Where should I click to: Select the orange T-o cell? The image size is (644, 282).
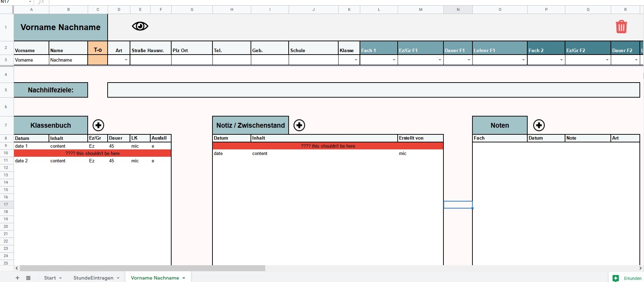(x=98, y=60)
